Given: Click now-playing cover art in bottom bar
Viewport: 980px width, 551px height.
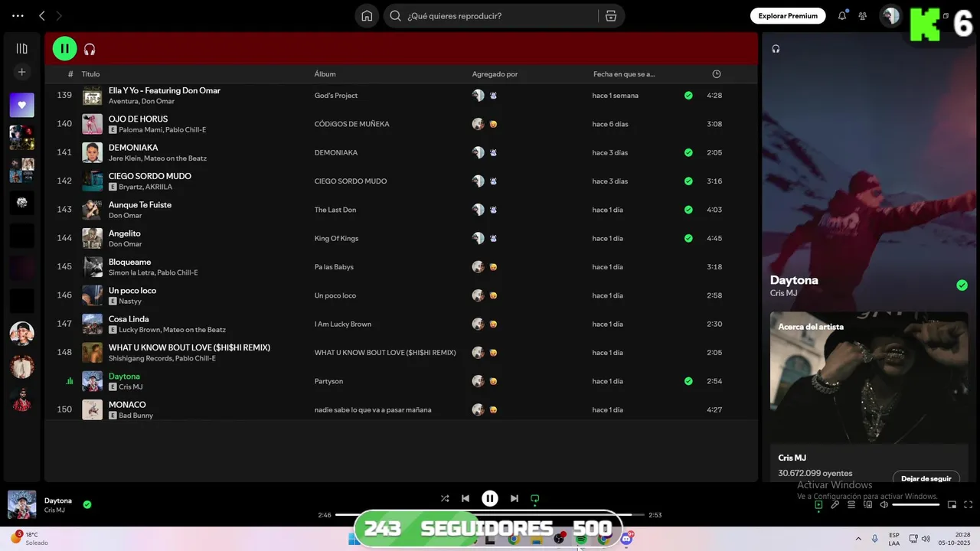Looking at the screenshot, I should click(22, 504).
